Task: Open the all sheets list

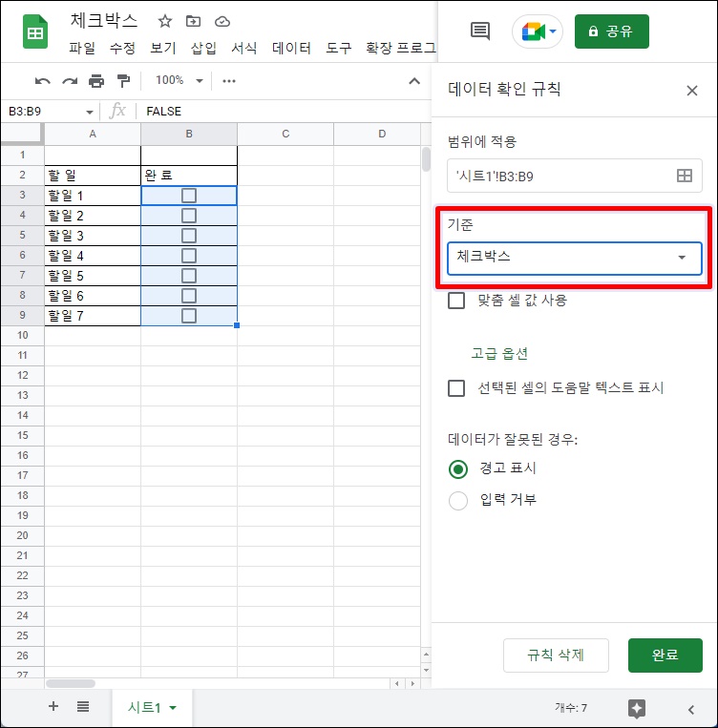Action: (x=83, y=707)
